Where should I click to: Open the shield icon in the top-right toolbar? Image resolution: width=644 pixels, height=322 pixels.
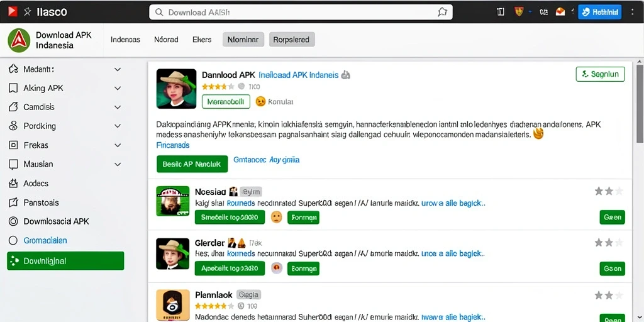click(x=519, y=12)
